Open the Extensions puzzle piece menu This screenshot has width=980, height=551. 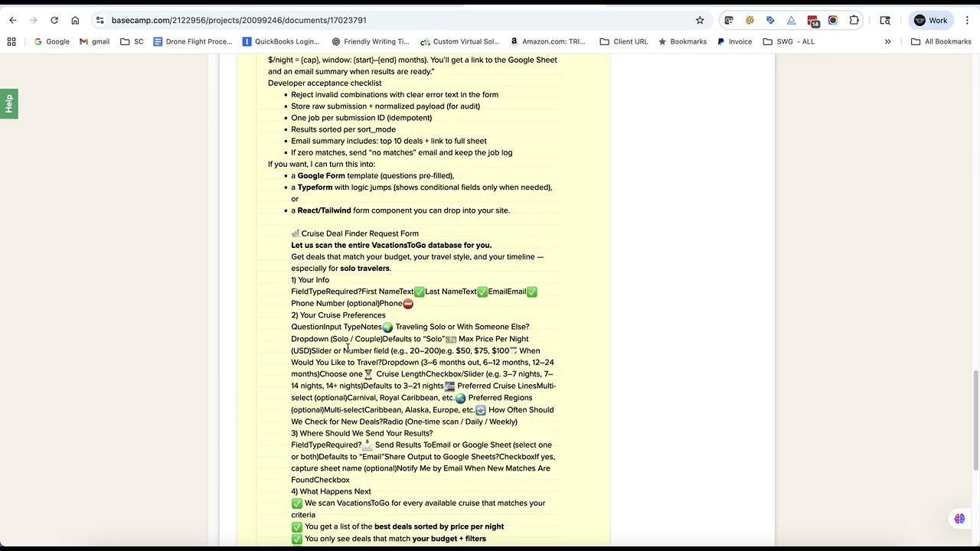pos(854,21)
